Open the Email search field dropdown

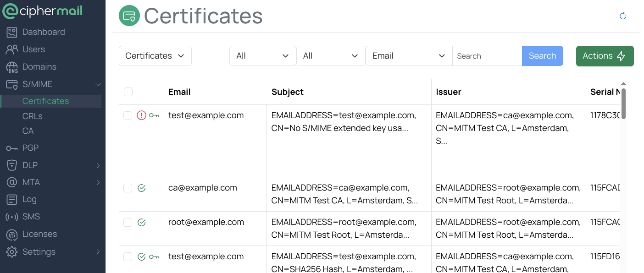click(x=409, y=56)
